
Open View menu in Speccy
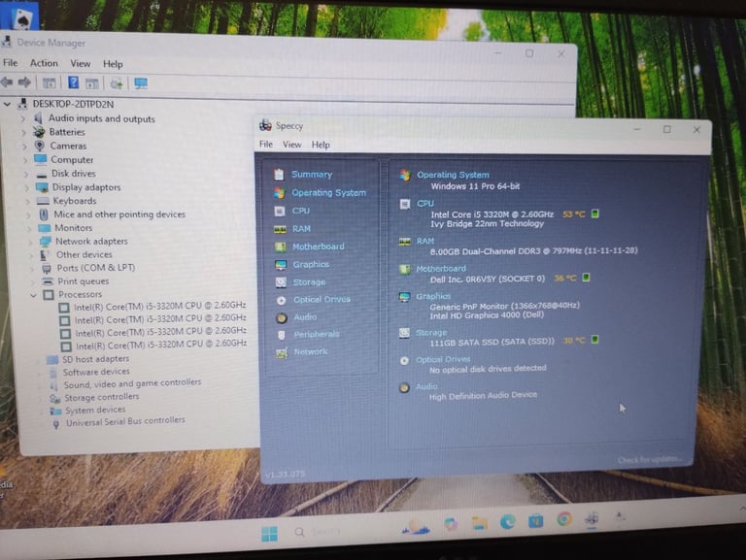click(x=291, y=144)
